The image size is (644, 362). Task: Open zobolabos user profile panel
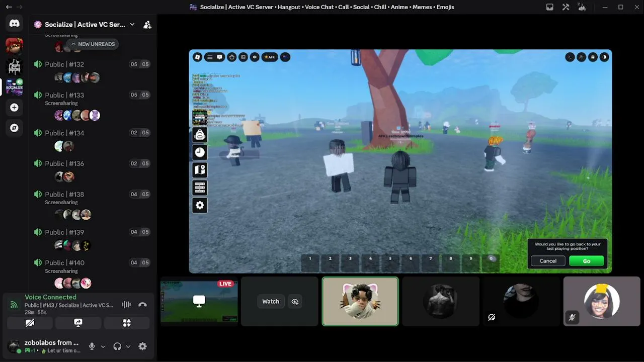[44, 346]
